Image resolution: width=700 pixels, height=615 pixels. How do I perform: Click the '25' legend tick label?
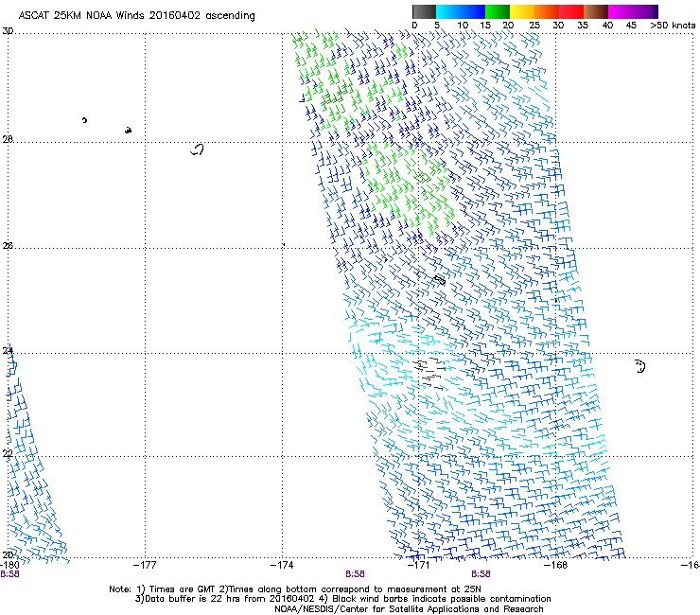click(x=534, y=26)
